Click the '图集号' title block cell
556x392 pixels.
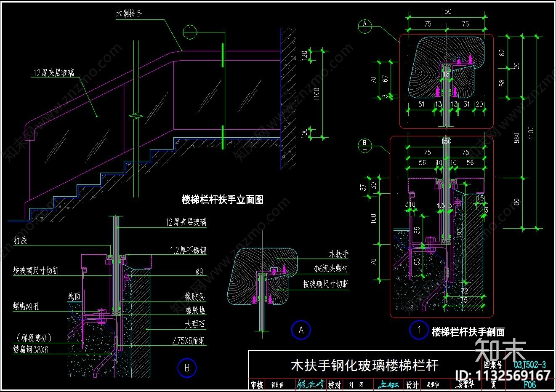tap(493, 365)
